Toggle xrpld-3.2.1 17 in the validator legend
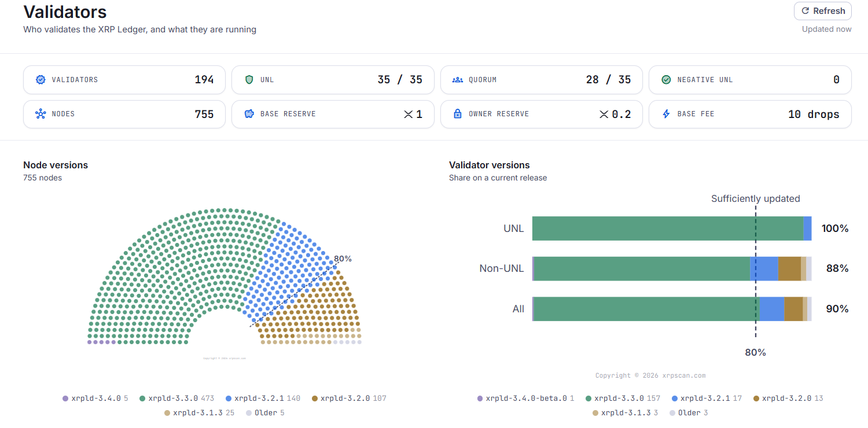Viewport: 868px width, 428px height. [707, 399]
